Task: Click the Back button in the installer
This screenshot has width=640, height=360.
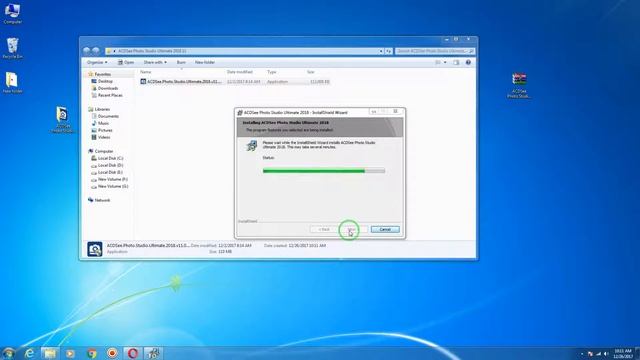Action: pos(324,229)
